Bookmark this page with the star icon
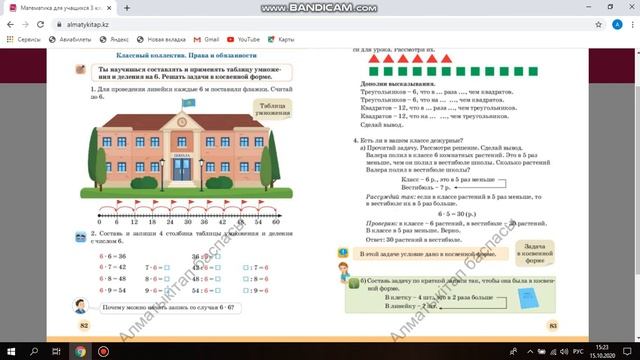The height and width of the screenshot is (360, 640). coord(598,24)
